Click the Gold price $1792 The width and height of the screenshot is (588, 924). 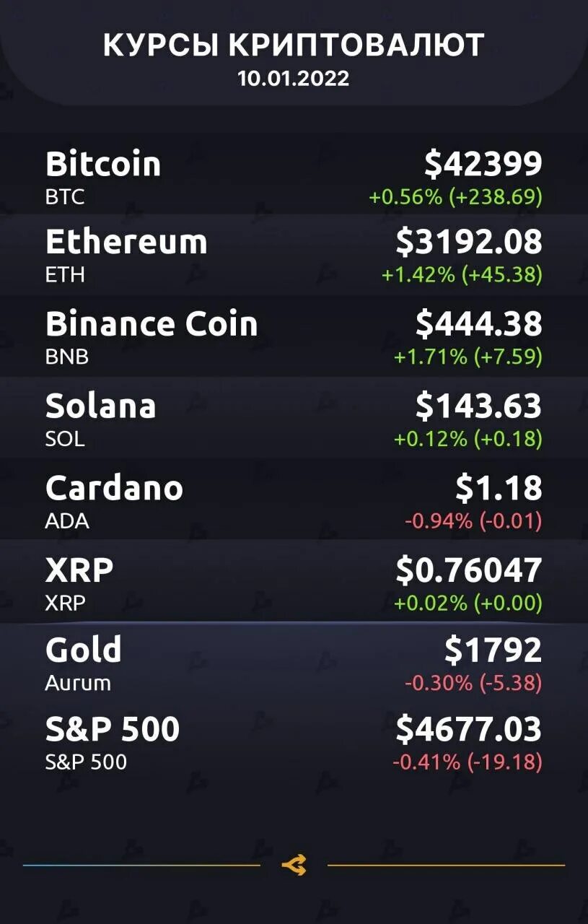point(493,650)
